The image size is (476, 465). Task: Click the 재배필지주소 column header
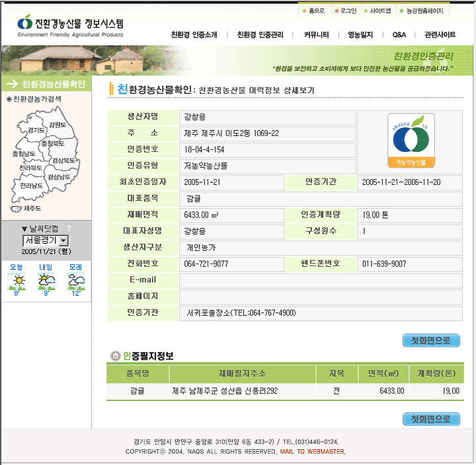tap(242, 373)
